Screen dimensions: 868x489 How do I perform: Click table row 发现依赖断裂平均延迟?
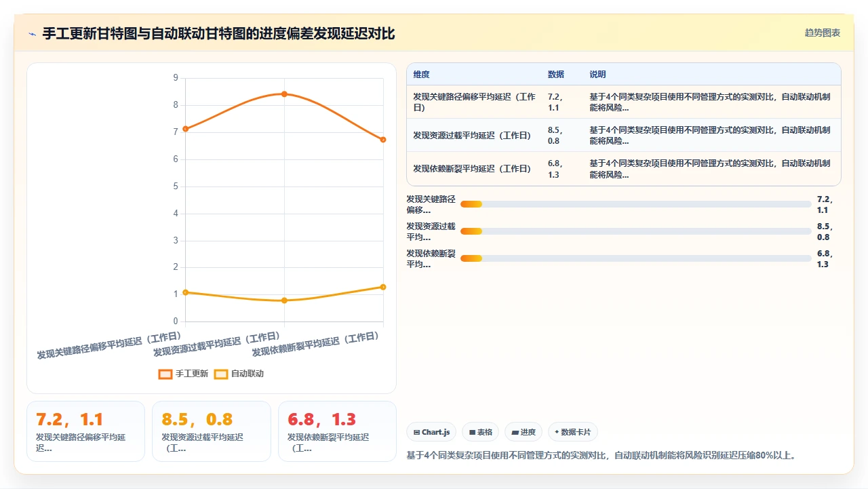tap(623, 168)
